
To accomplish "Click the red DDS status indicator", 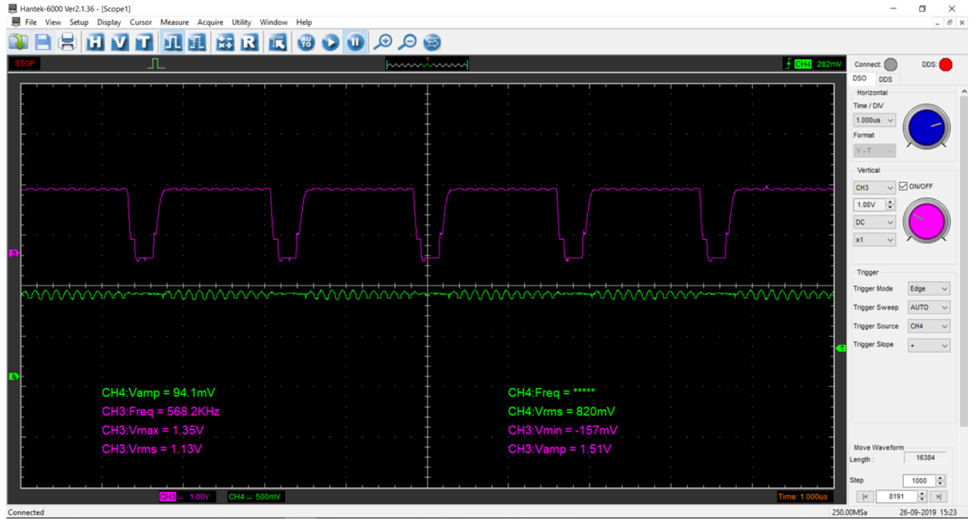I will pos(946,64).
